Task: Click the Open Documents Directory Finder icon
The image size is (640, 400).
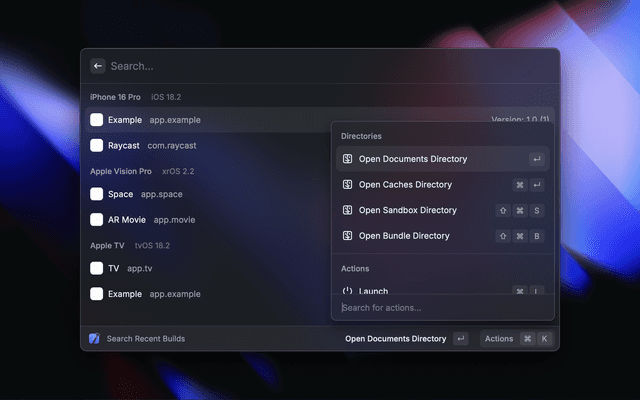Action: tap(347, 159)
